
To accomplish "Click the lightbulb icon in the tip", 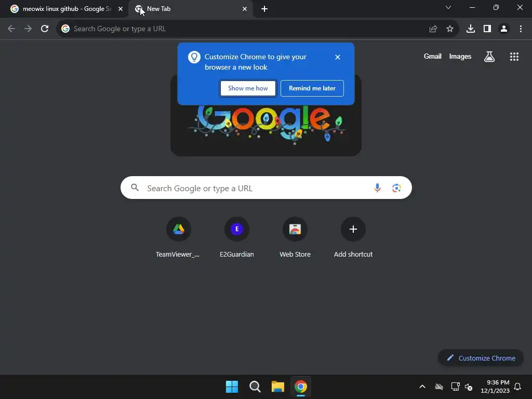I will click(x=194, y=57).
